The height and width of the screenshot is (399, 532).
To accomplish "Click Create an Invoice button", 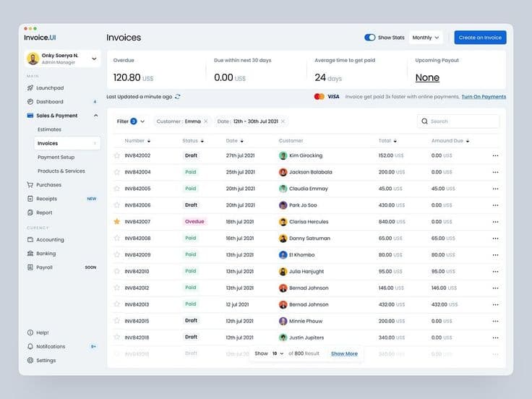I will 480,38.
